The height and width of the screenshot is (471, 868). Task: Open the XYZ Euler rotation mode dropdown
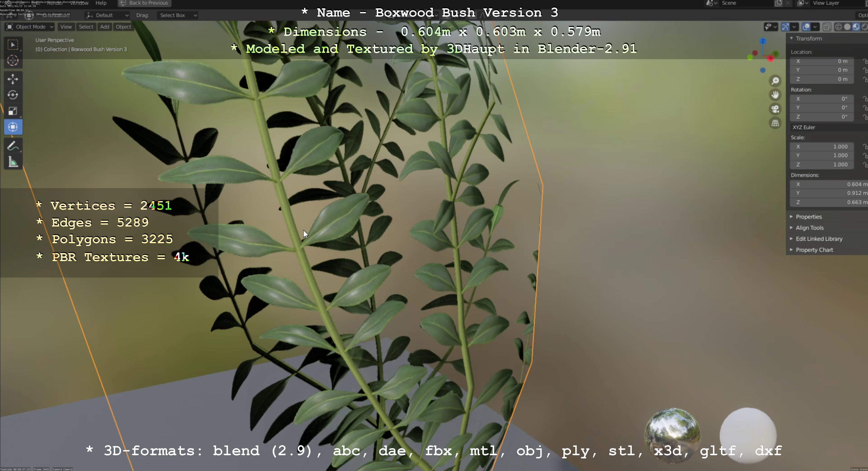(x=829, y=127)
